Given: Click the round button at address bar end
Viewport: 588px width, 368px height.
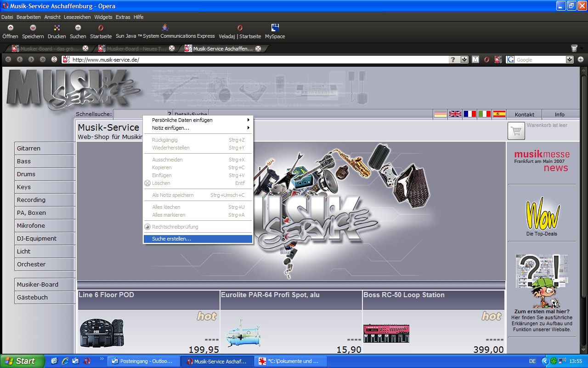Looking at the screenshot, I should (581, 59).
